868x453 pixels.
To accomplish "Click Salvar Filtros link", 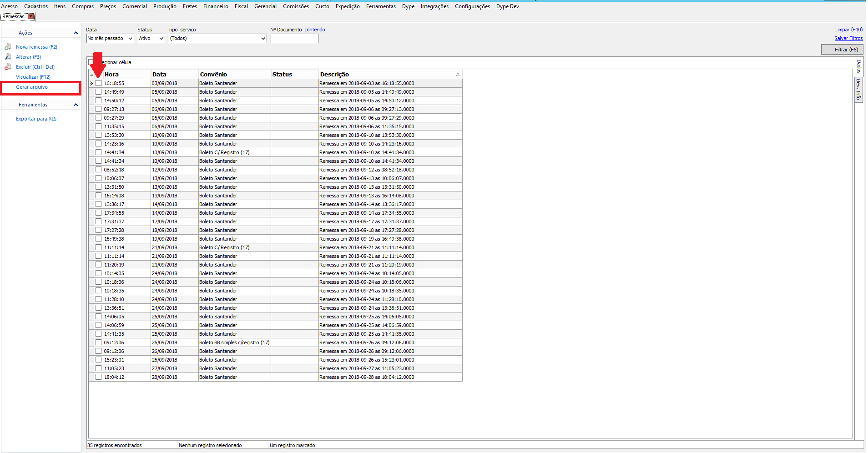I will point(848,38).
